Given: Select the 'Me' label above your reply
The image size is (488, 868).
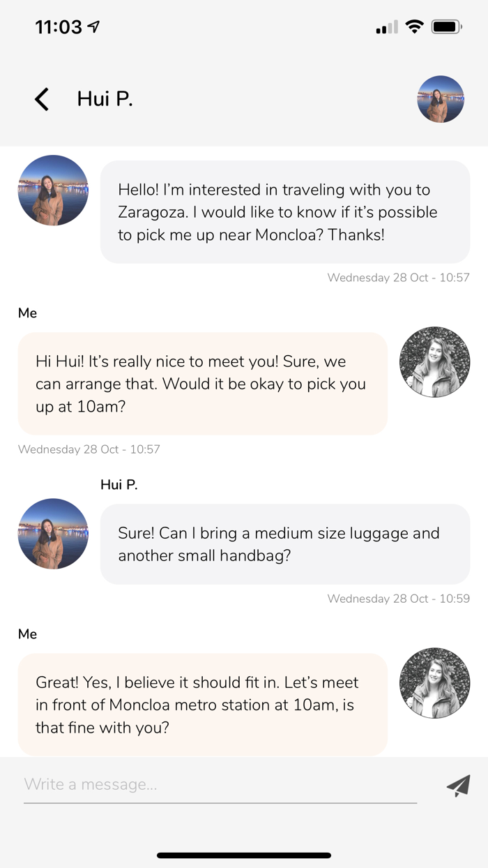Looking at the screenshot, I should point(27,313).
